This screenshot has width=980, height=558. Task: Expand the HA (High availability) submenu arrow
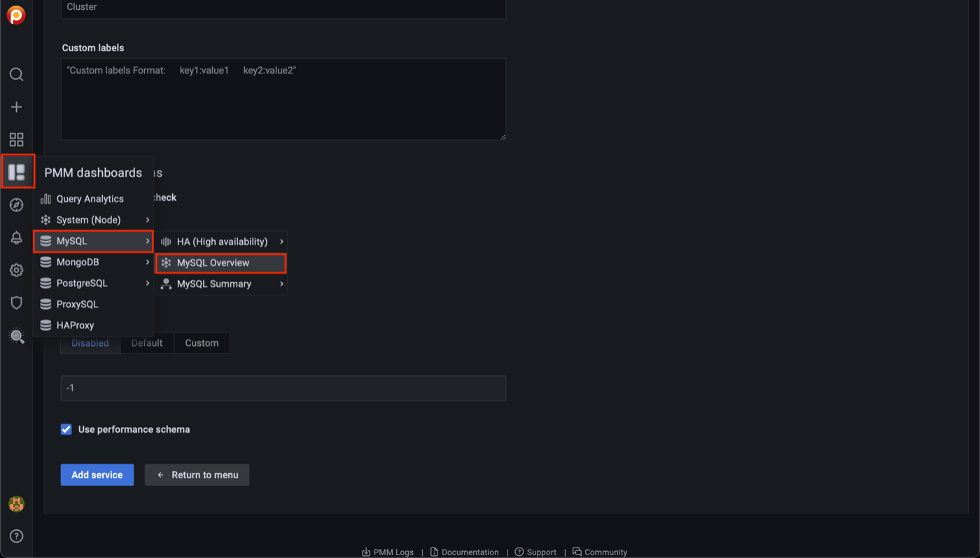(282, 242)
